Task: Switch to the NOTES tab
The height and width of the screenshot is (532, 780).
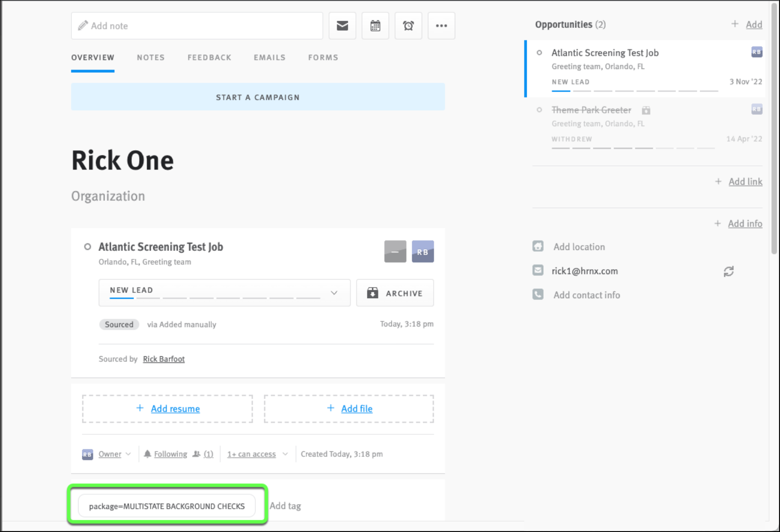Action: point(150,57)
